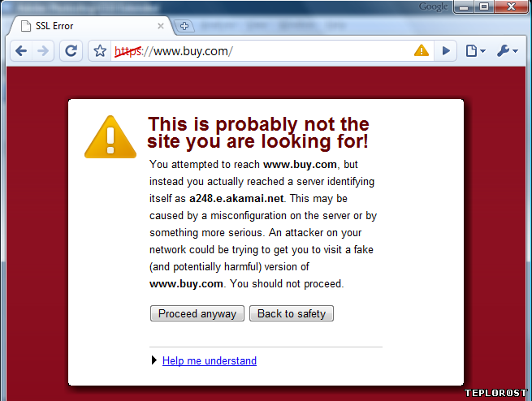Maximize the Chrome window
The image size is (532, 401).
484,6
